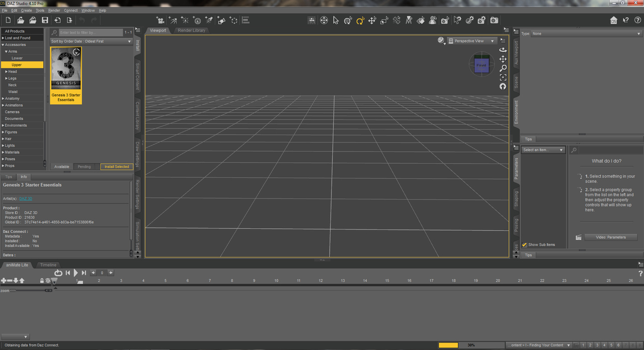Click the viewport Zoom magnifier icon
The image size is (644, 350).
point(503,68)
